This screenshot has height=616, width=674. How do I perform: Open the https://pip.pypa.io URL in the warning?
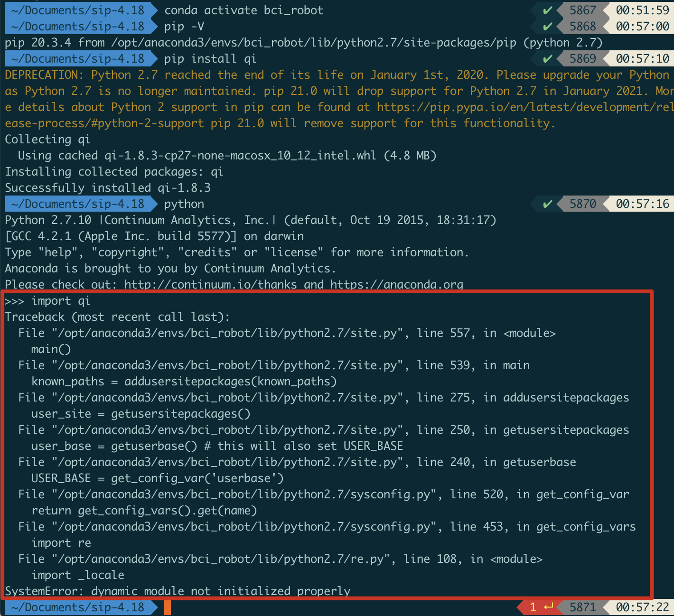point(525,107)
